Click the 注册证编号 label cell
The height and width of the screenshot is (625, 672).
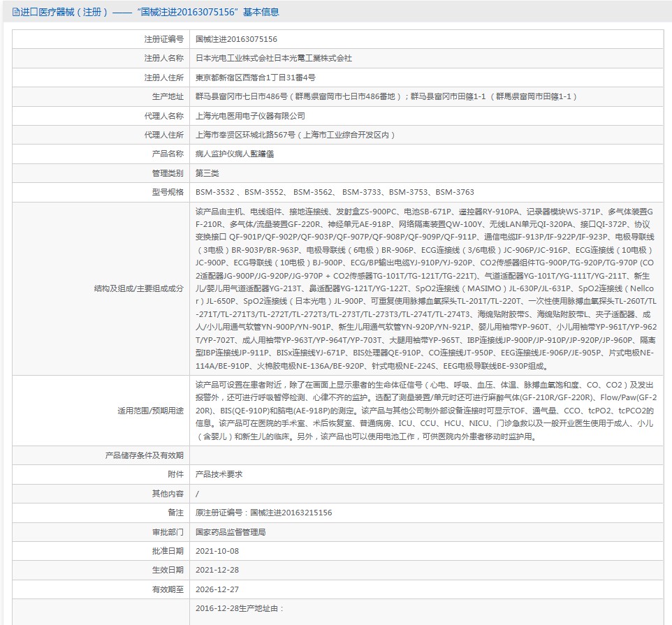[x=163, y=39]
